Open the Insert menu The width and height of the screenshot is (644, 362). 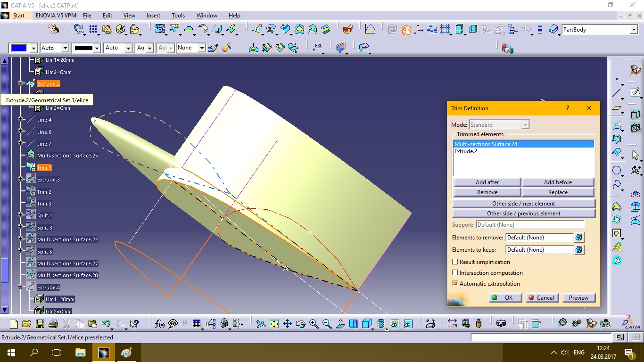click(x=153, y=16)
